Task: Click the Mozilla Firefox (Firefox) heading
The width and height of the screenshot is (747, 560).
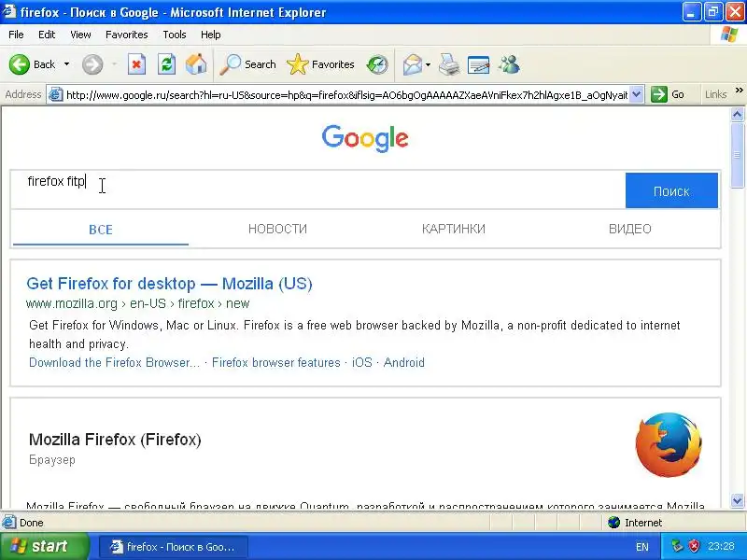Action: tap(115, 439)
